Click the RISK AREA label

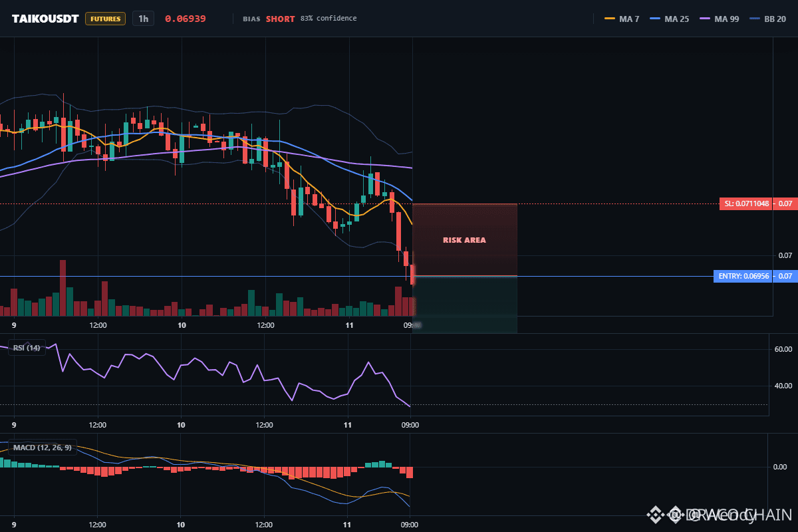(x=464, y=240)
